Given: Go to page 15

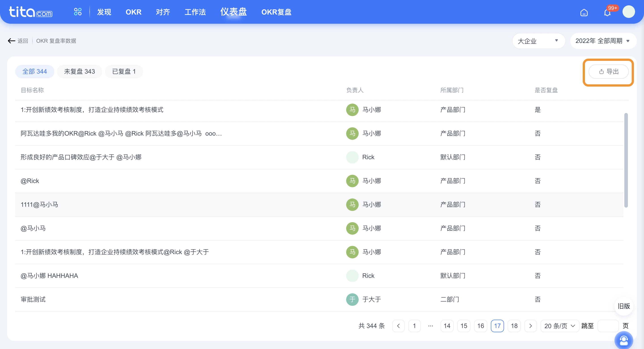Looking at the screenshot, I should (464, 326).
